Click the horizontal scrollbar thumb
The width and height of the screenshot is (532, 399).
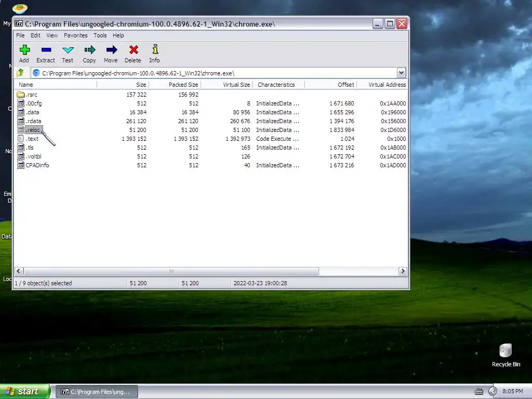(x=171, y=271)
